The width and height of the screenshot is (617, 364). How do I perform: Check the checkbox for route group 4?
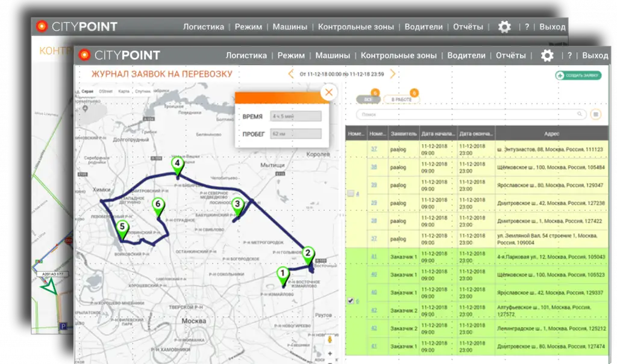351,194
